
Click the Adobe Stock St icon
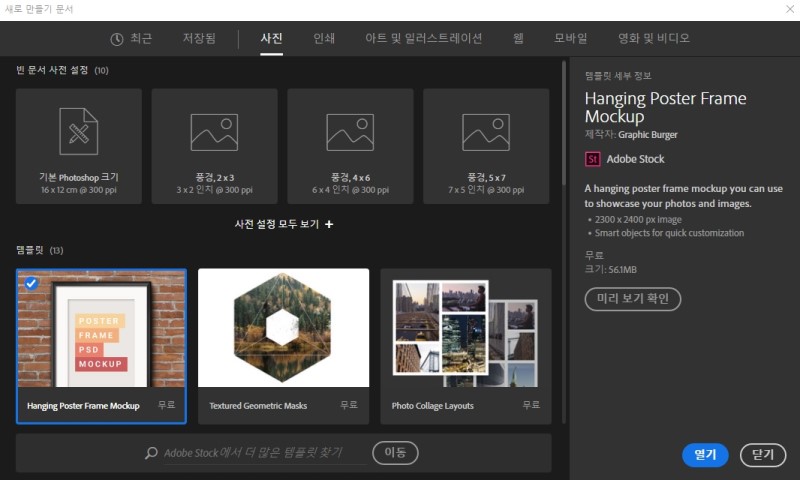(x=592, y=159)
